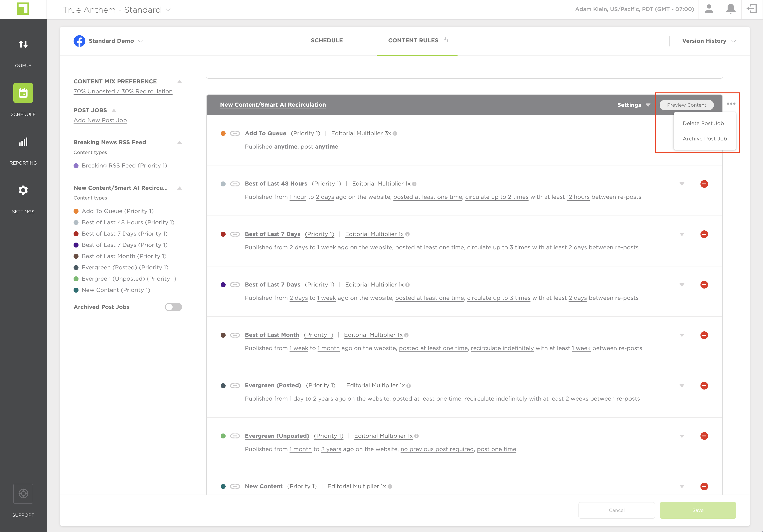This screenshot has height=532, width=763.
Task: Open the Settings gear in sidebar
Action: 23,191
